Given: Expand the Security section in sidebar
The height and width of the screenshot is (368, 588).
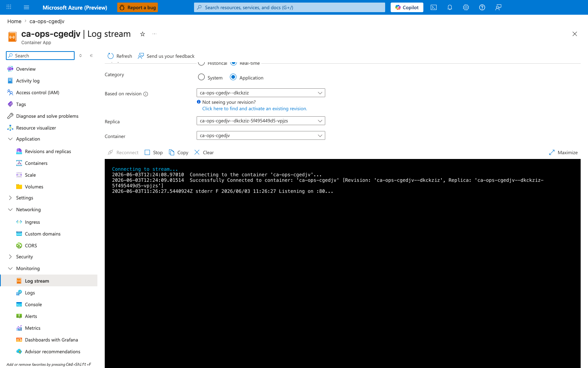Looking at the screenshot, I should pyautogui.click(x=10, y=257).
